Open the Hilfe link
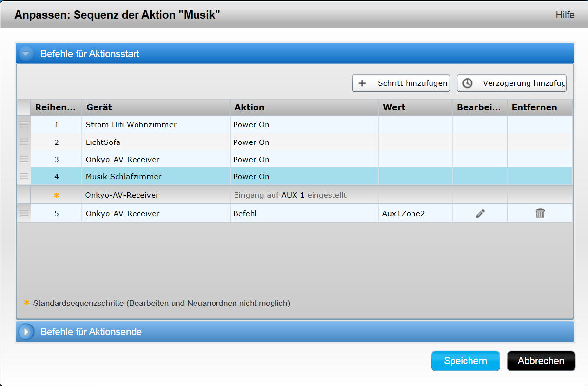Image resolution: width=588 pixels, height=386 pixels. [565, 15]
